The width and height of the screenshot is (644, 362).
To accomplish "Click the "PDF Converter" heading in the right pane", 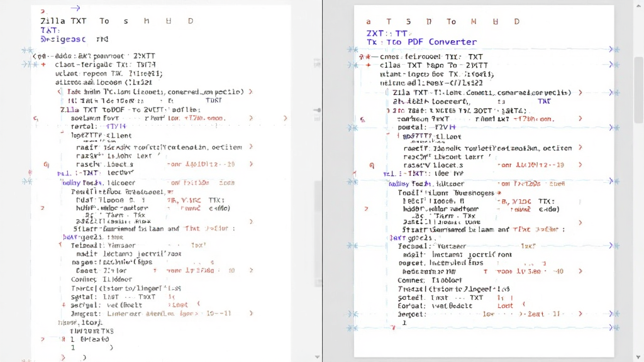I will [x=442, y=42].
